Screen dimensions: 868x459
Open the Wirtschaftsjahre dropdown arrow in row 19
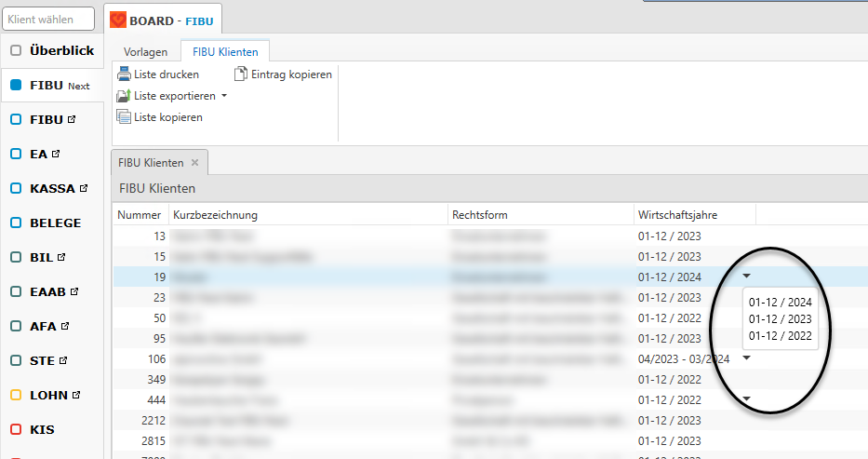pyautogui.click(x=746, y=277)
